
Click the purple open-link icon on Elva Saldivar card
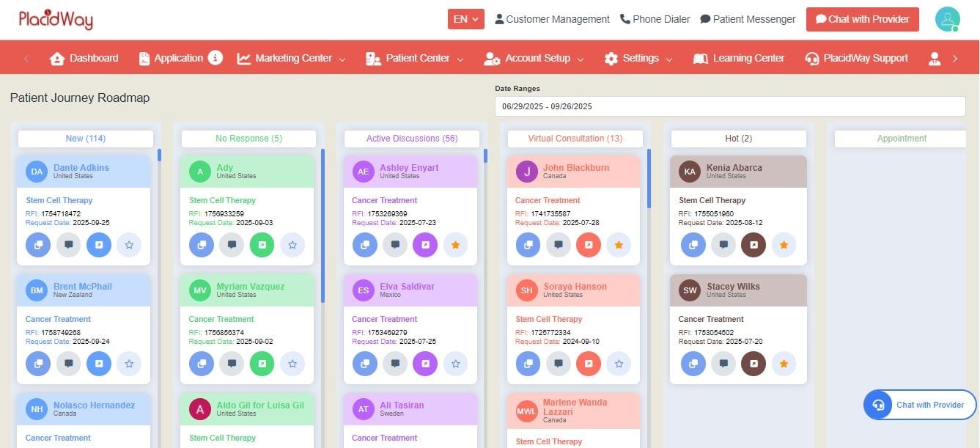click(425, 364)
